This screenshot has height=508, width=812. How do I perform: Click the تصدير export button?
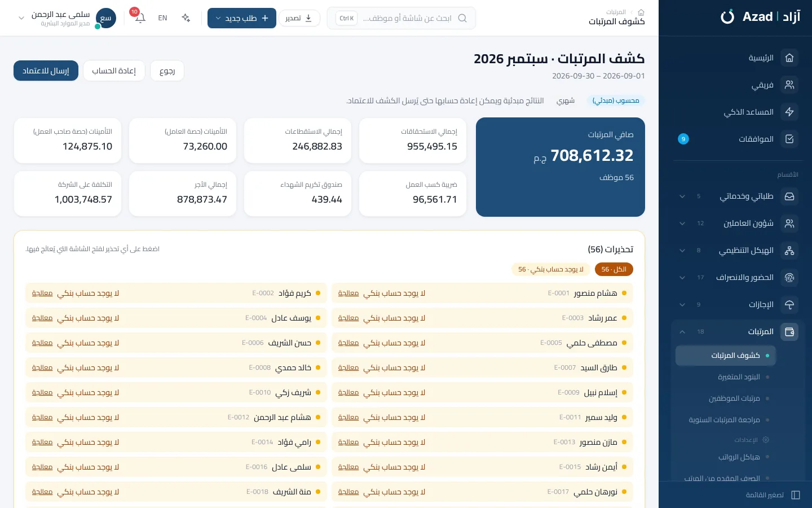(x=299, y=18)
